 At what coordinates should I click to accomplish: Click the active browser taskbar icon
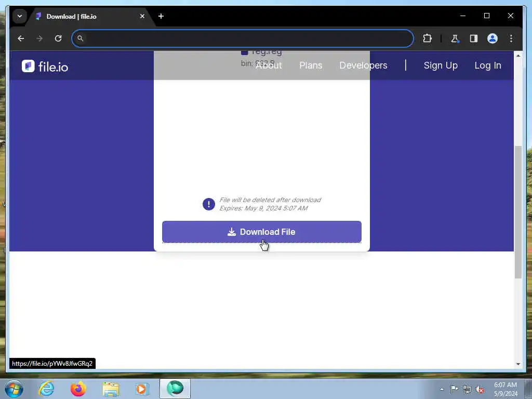coord(175,389)
